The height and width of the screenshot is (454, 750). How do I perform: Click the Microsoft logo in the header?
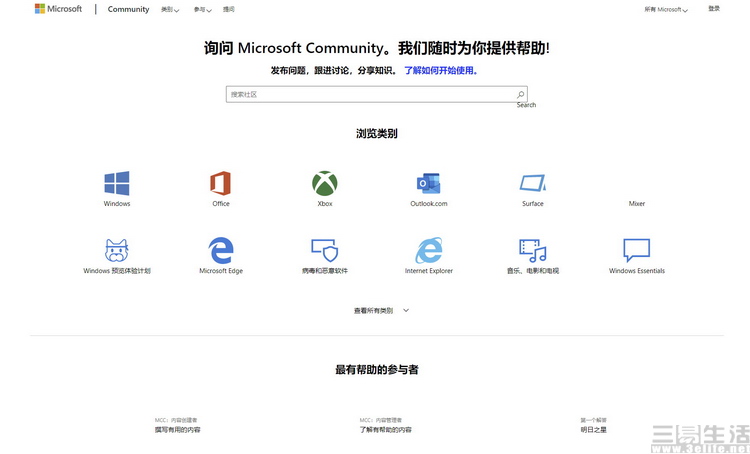pos(58,9)
